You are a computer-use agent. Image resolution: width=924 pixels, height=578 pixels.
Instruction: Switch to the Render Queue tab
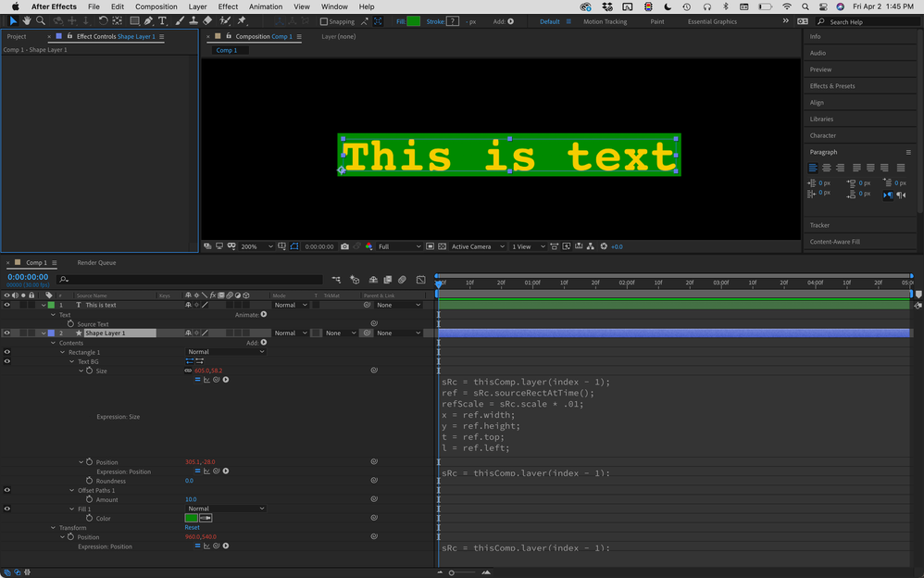[96, 263]
